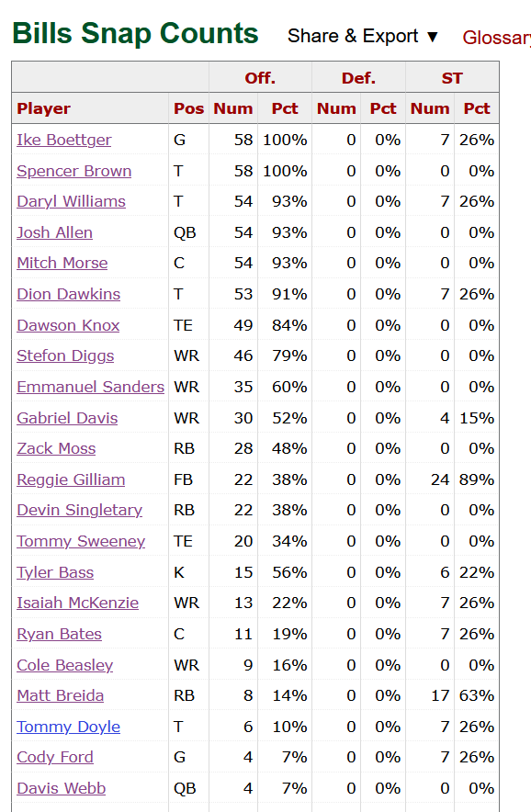Image resolution: width=531 pixels, height=812 pixels.
Task: Select the Dion Dawkins link
Action: (x=68, y=294)
